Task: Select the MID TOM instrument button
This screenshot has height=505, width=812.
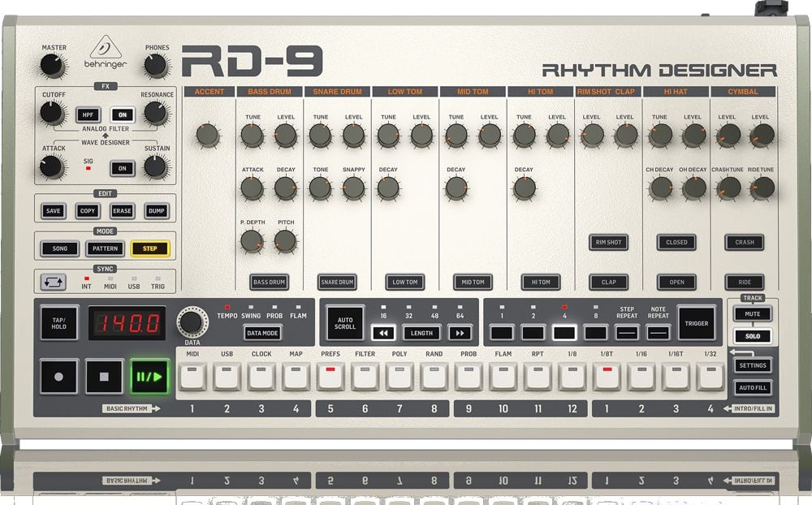Action: tap(473, 283)
